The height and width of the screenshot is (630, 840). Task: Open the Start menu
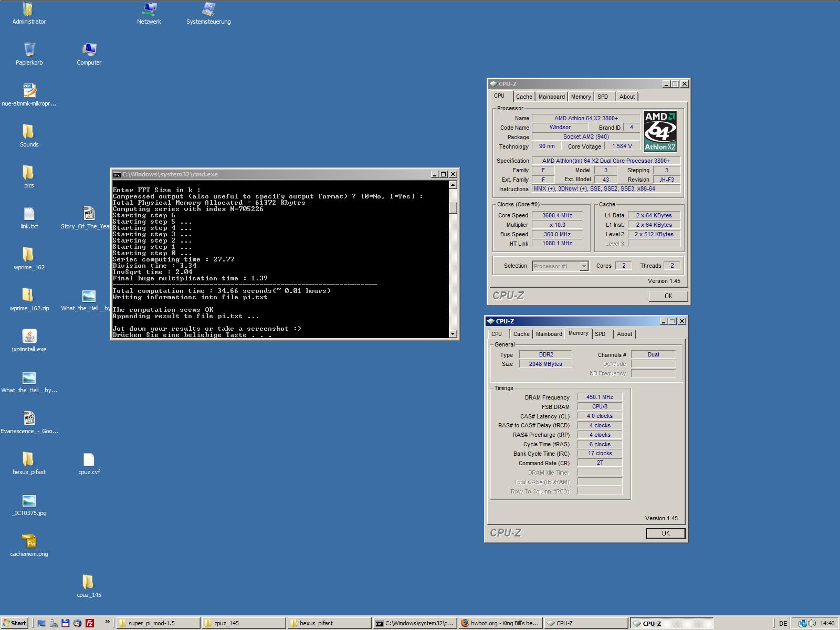[15, 623]
